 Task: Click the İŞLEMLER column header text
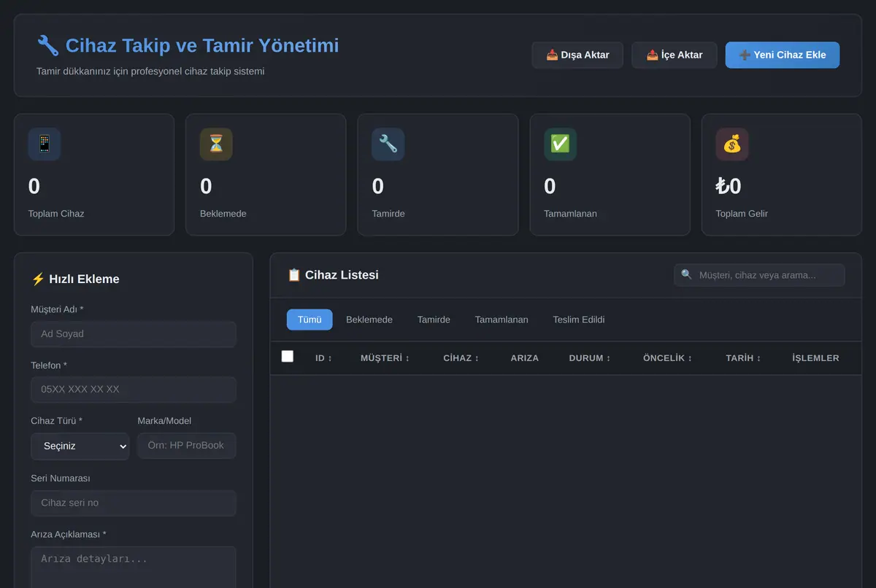(x=816, y=358)
